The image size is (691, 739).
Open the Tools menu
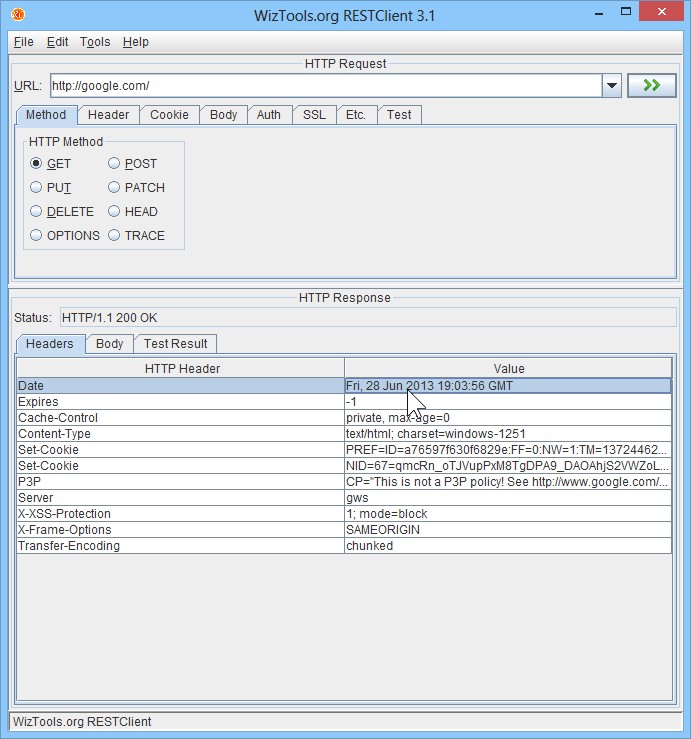(x=95, y=42)
